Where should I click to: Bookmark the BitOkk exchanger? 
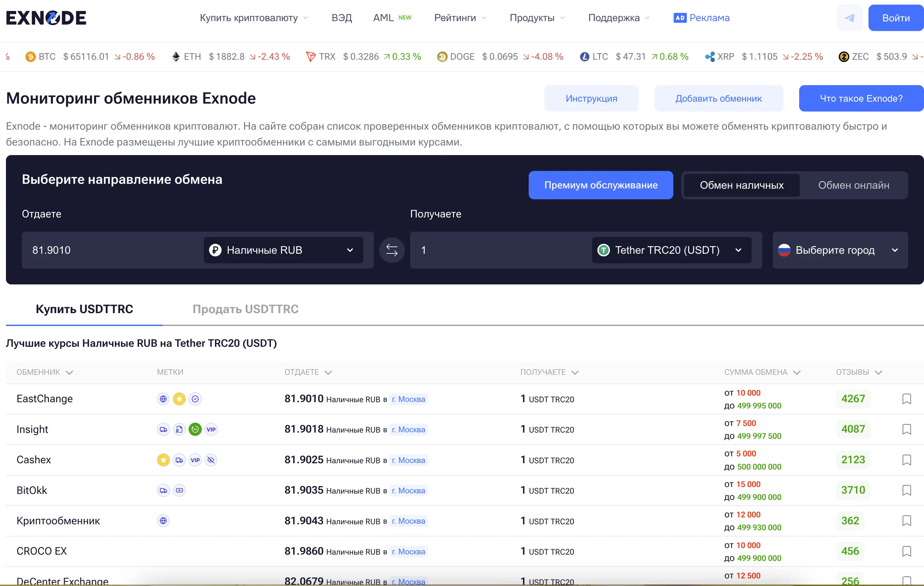click(906, 490)
